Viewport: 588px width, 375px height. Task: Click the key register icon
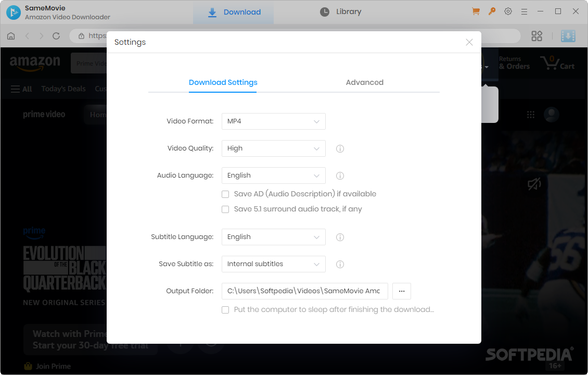coord(492,11)
